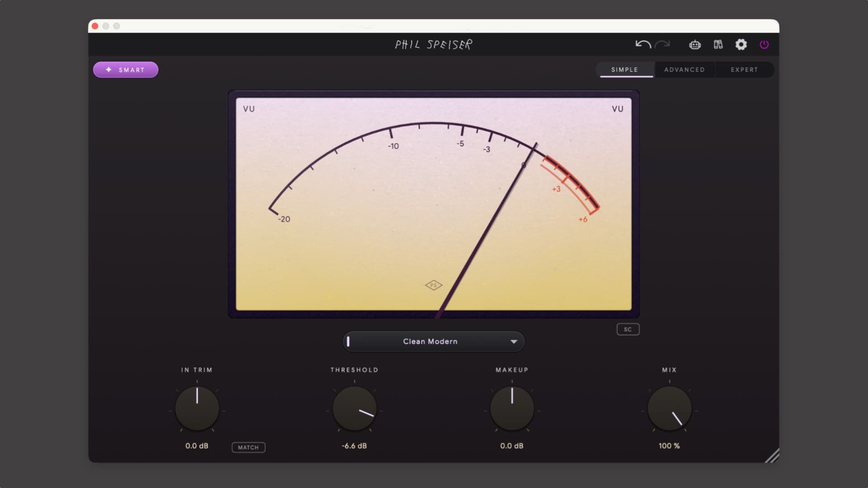Image resolution: width=868 pixels, height=488 pixels.
Task: Toggle the MATCH button
Action: 249,447
